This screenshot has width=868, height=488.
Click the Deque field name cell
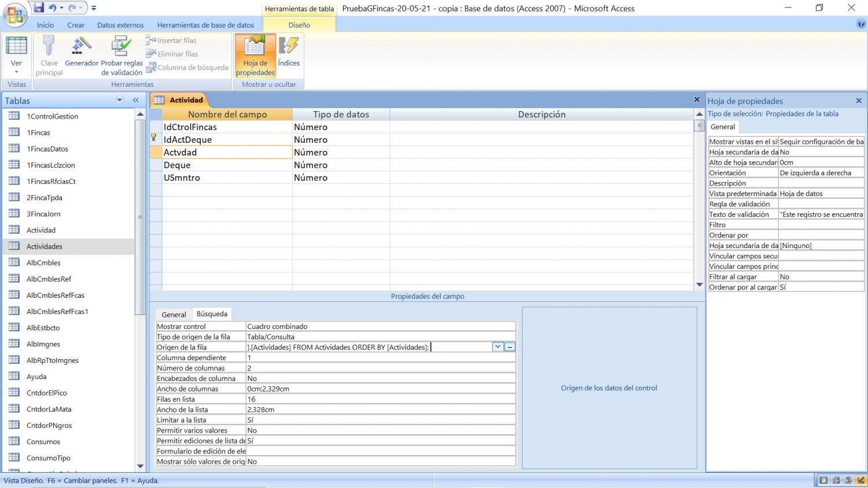pos(227,165)
